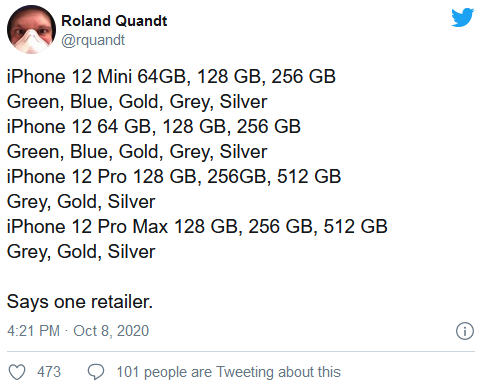Click the 'iPhone 12 64 GB' line
Viewport: 481px width, 386px height.
point(154,127)
